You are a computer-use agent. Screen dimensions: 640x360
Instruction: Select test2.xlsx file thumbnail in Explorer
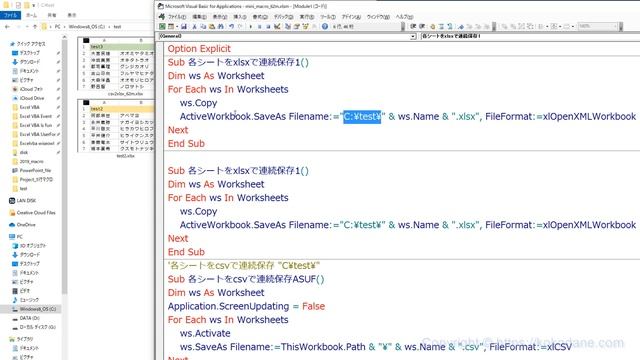click(116, 128)
